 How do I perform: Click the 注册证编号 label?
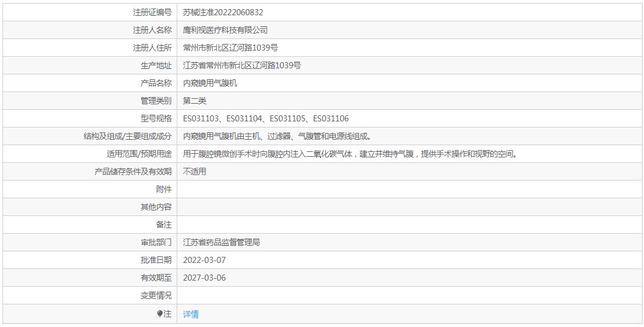(x=152, y=12)
